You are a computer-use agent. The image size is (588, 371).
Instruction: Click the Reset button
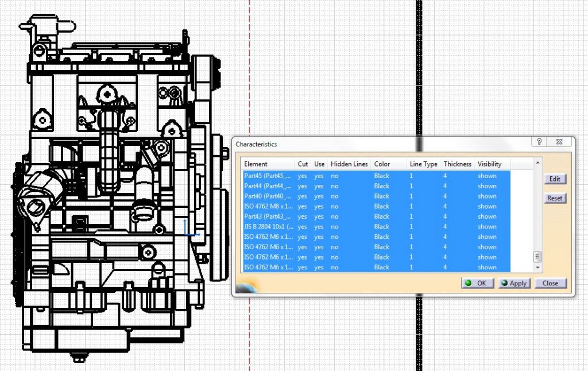click(x=554, y=198)
